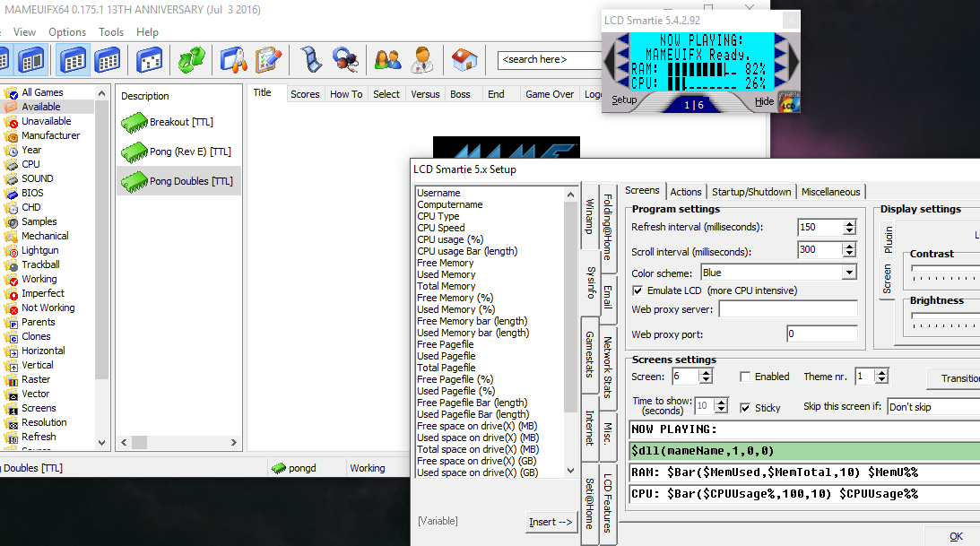Uncheck the Sticky checkbox
The width and height of the screenshot is (980, 546).
click(x=745, y=408)
